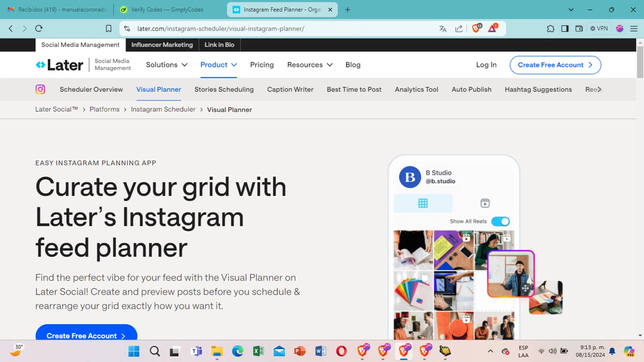Image resolution: width=644 pixels, height=362 pixels.
Task: Close the Instagram Feed Planner tab
Action: pyautogui.click(x=330, y=9)
